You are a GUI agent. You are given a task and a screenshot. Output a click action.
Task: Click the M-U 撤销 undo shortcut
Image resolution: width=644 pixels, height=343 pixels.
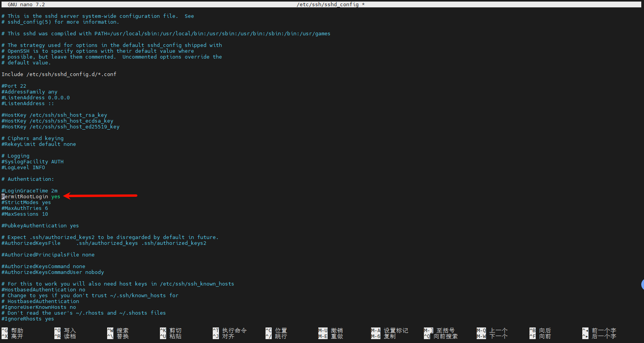point(331,331)
